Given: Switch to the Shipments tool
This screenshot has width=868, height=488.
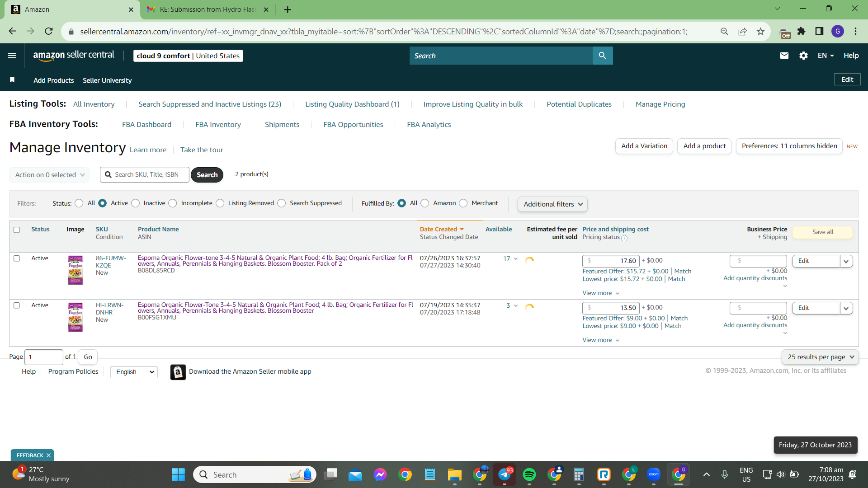Looking at the screenshot, I should pyautogui.click(x=282, y=125).
